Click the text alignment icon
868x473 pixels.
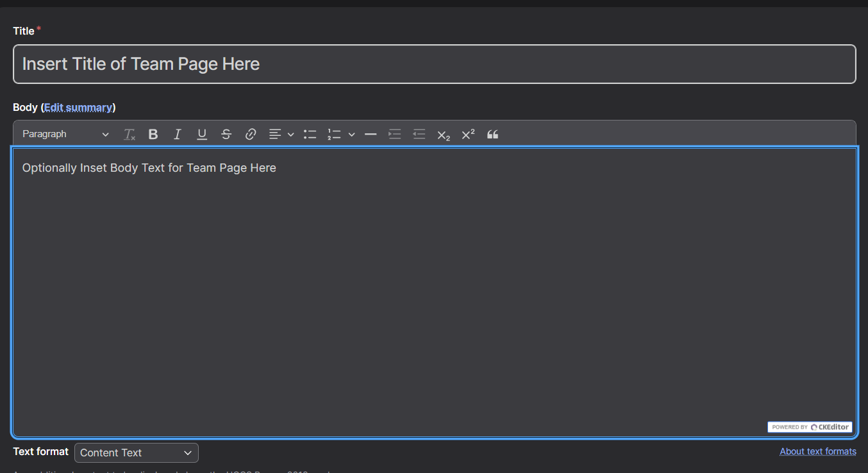[x=275, y=135]
